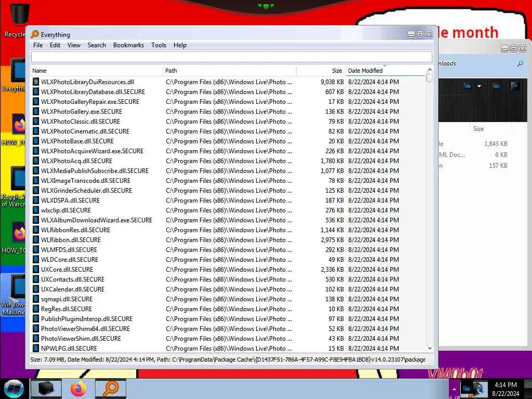Screen dimensions: 532x399
Task: Open the Edit menu
Action: click(x=55, y=45)
